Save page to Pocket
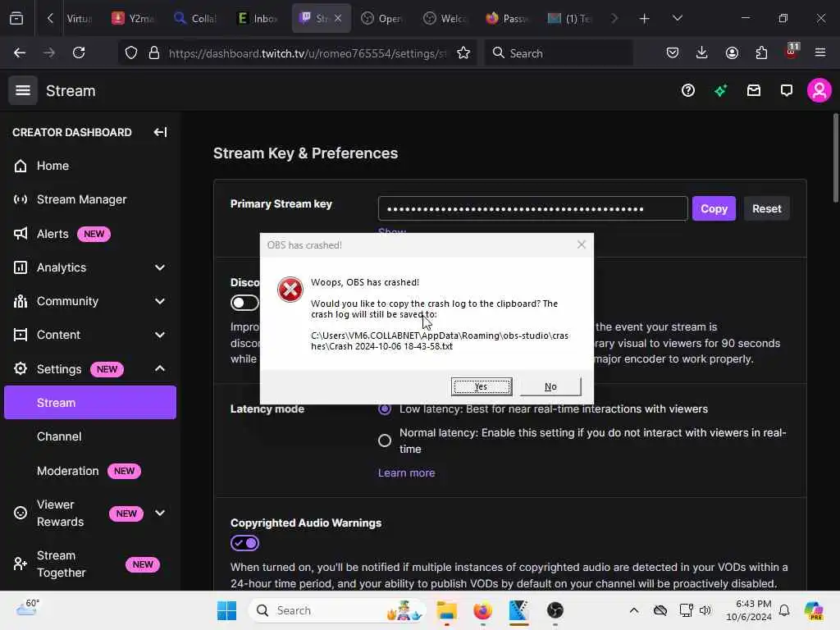This screenshot has width=840, height=630. pyautogui.click(x=673, y=52)
